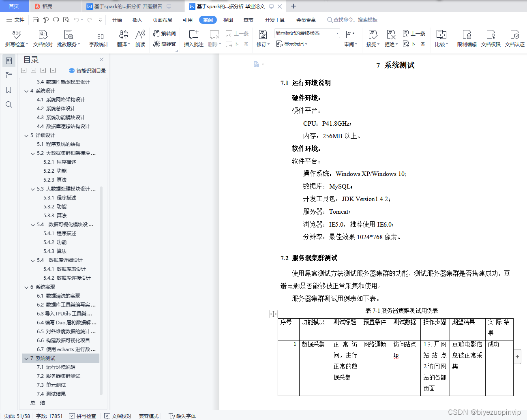Switch to the 章节 ribbon tab
The height and width of the screenshot is (420, 527).
coord(249,20)
